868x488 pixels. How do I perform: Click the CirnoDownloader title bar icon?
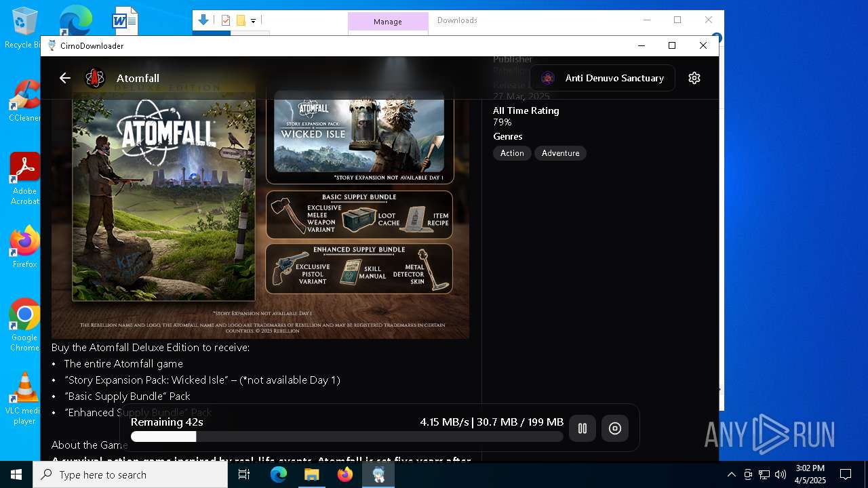tap(52, 45)
